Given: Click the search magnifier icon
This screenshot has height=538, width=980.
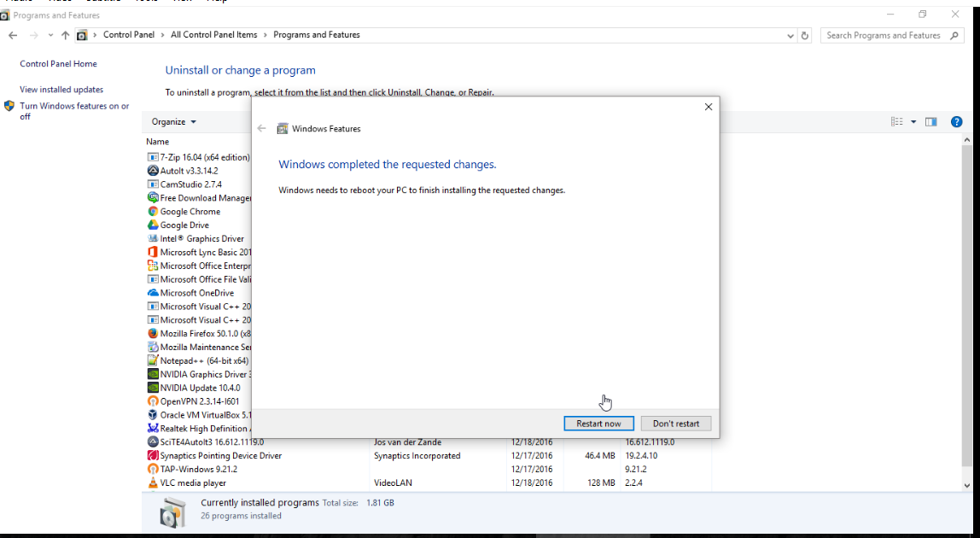Looking at the screenshot, I should (954, 36).
